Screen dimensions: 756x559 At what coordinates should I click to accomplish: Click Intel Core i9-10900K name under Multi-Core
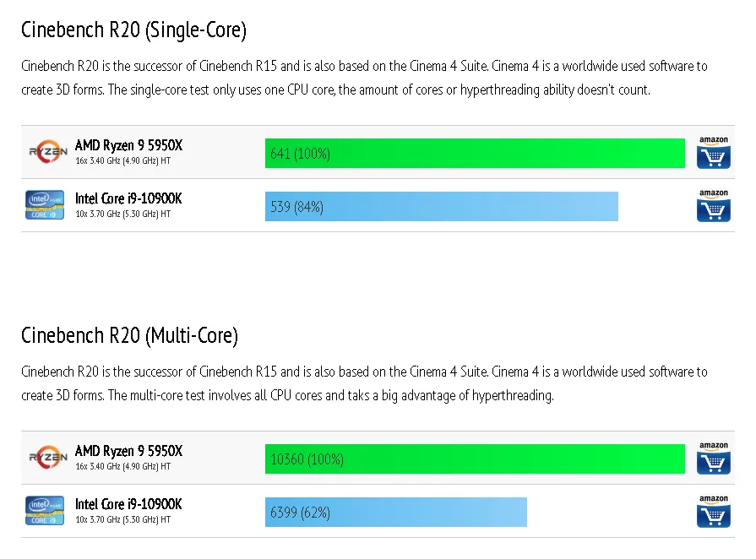point(128,504)
